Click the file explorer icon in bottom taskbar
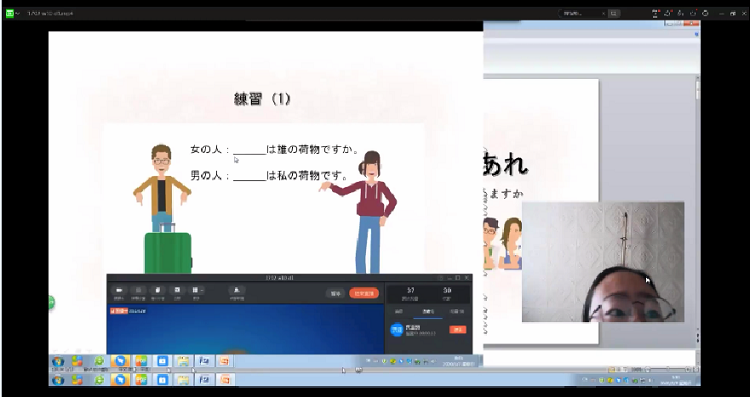The height and width of the screenshot is (397, 750). [183, 380]
